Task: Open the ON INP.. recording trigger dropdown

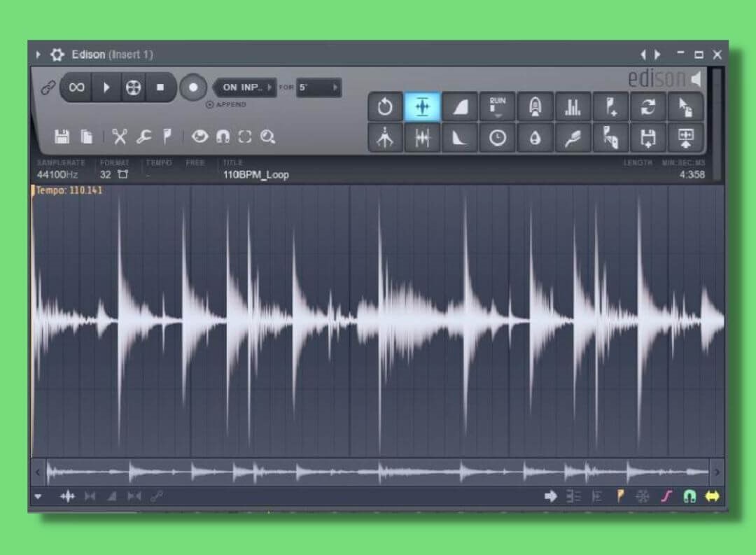Action: (x=244, y=87)
